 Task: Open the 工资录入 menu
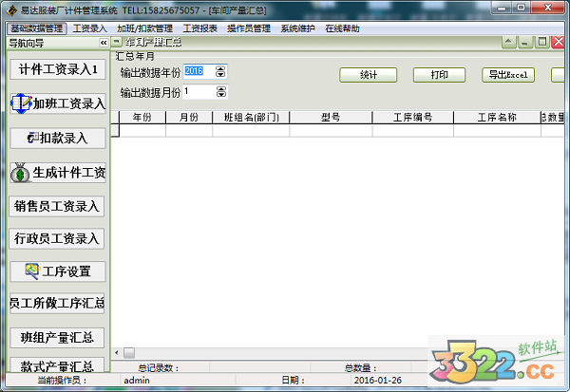[89, 28]
